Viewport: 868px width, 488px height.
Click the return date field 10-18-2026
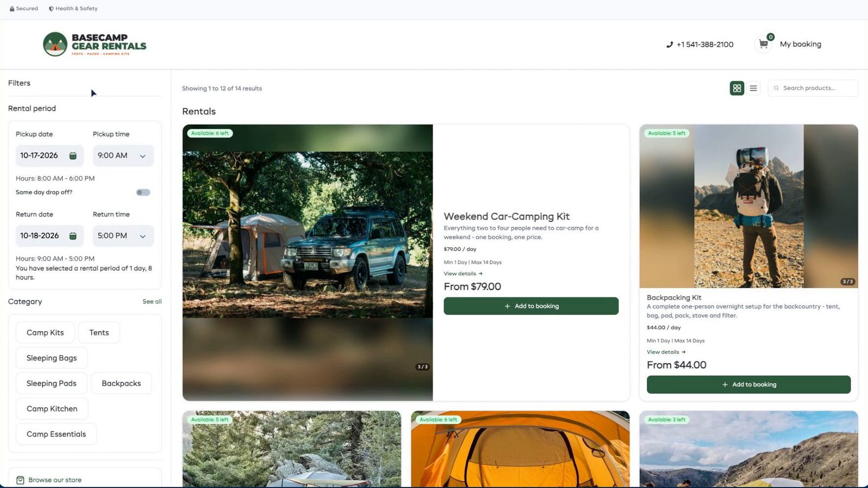tap(49, 236)
